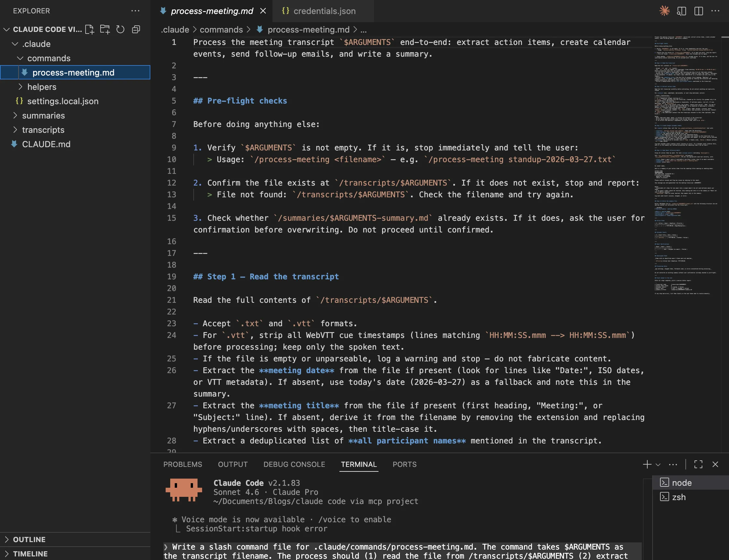
Task: Add a new terminal with plus icon
Action: [x=647, y=464]
